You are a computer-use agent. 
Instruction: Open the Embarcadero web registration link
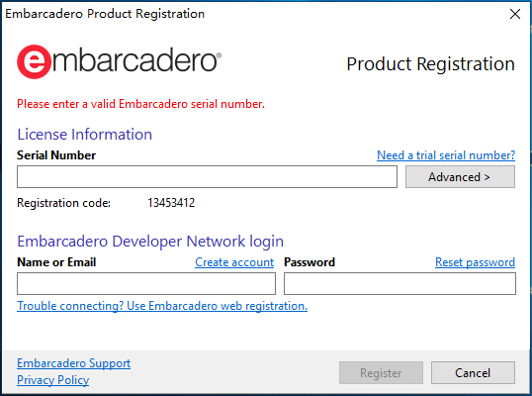tap(162, 306)
